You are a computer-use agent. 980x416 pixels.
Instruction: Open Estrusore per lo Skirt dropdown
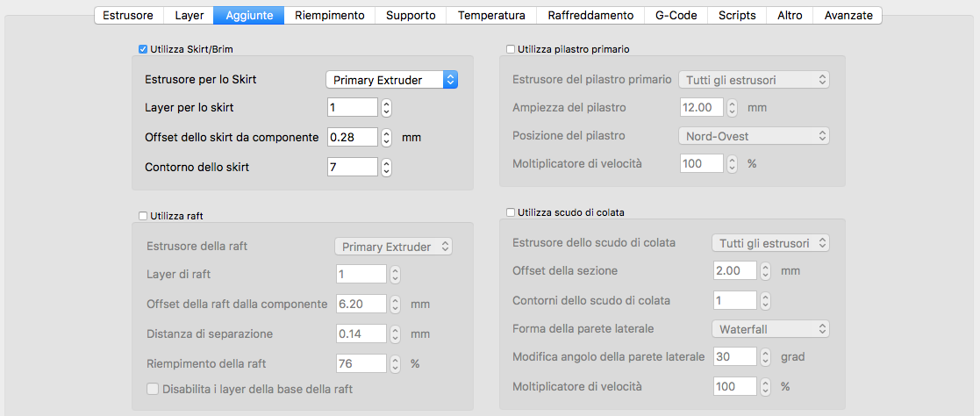tap(391, 80)
